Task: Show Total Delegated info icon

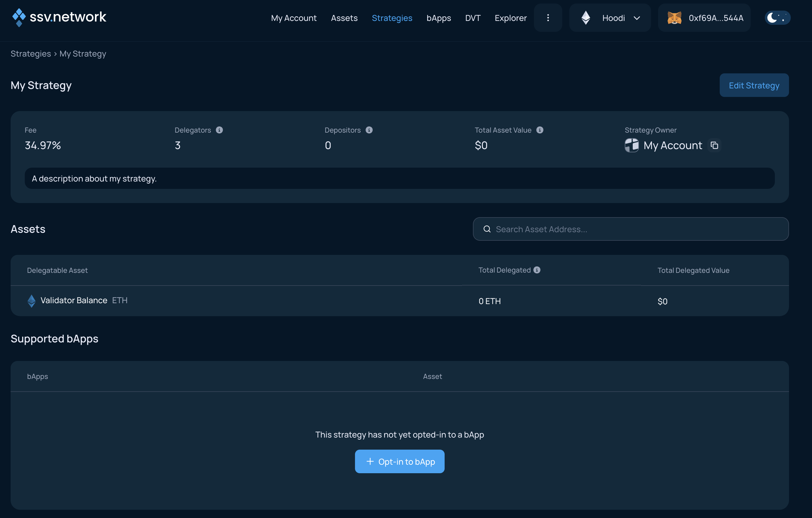Action: pos(537,270)
